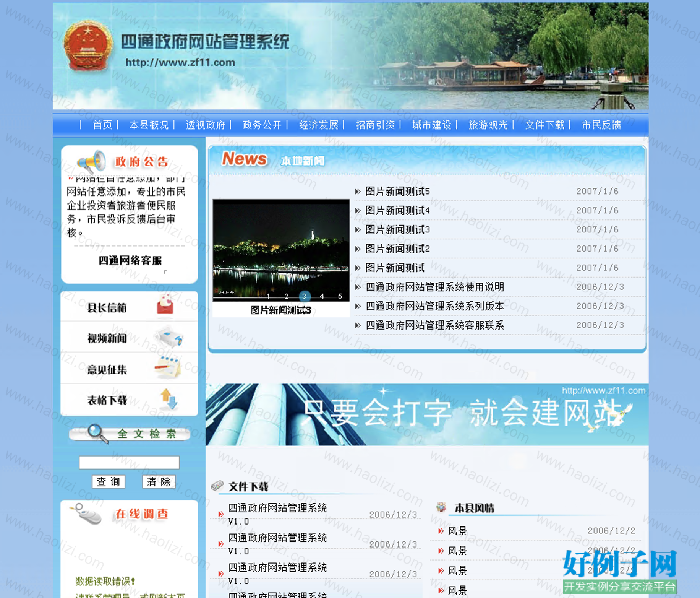The image size is (700, 598).
Task: Navigate to 招商引资 section
Action: pyautogui.click(x=375, y=125)
